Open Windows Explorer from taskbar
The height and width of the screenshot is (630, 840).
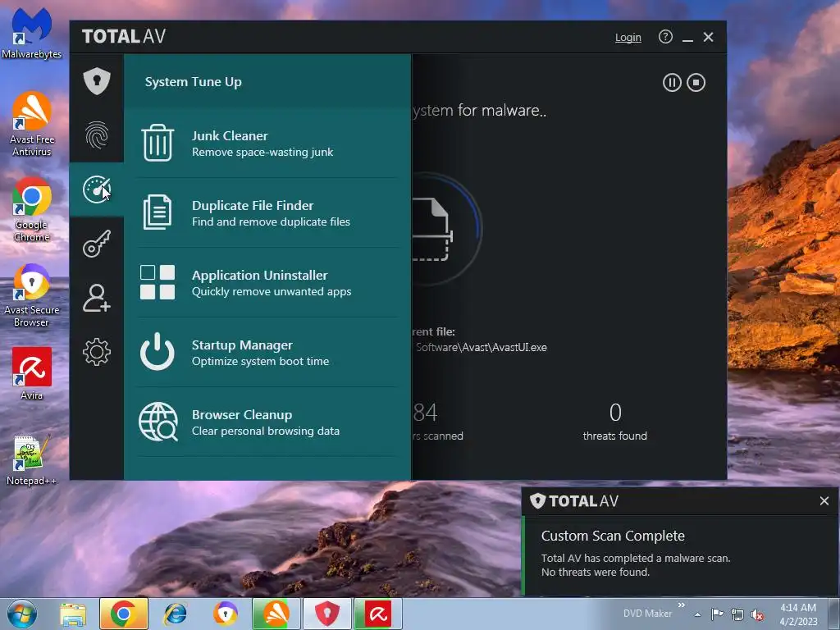72,614
